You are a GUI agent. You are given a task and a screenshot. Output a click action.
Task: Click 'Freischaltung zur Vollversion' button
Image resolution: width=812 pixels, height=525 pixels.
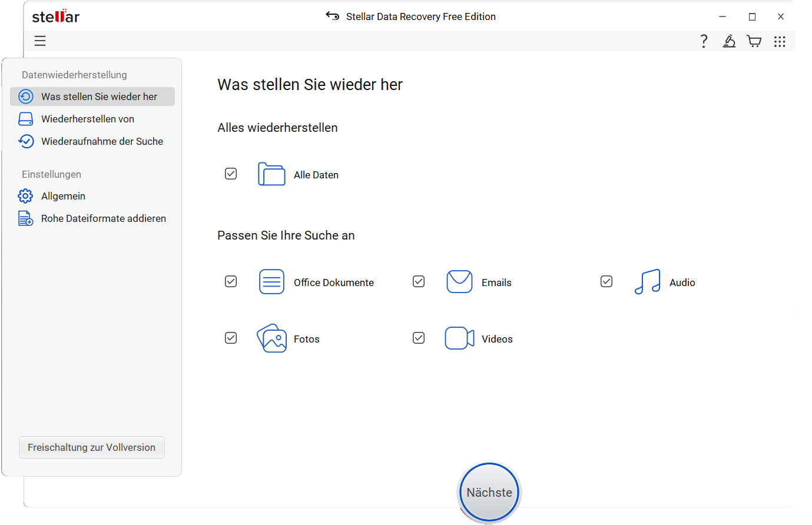tap(92, 447)
